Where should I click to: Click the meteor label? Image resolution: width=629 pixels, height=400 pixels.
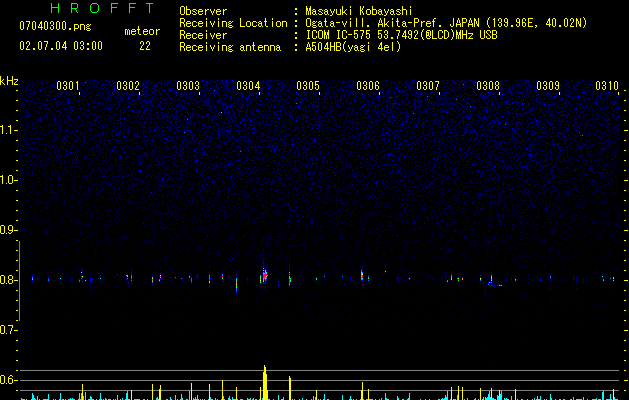[x=142, y=31]
